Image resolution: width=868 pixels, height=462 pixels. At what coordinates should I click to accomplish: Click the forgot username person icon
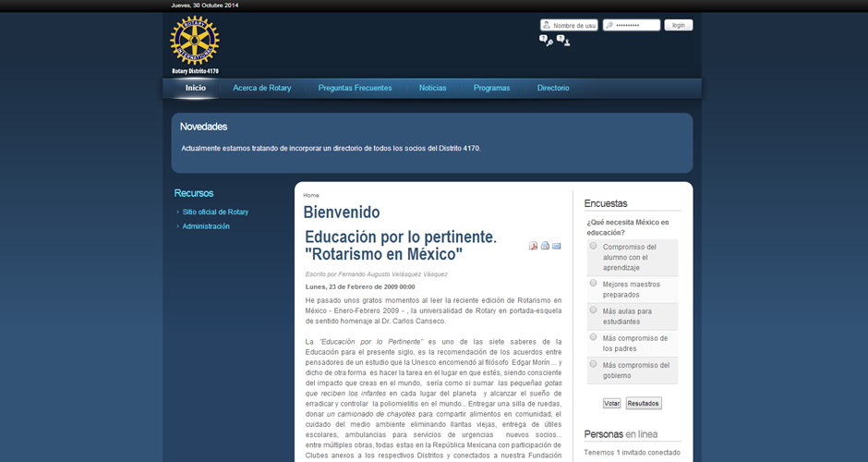pos(562,41)
